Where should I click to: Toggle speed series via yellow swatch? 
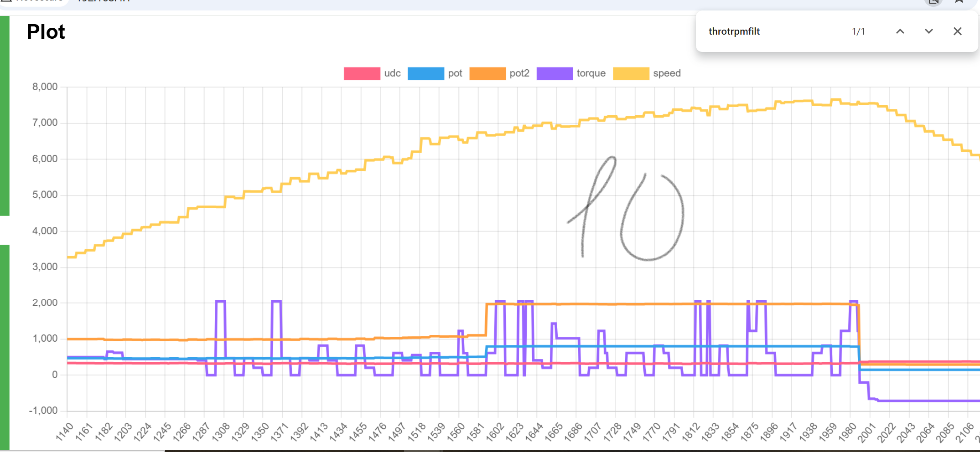(x=631, y=73)
